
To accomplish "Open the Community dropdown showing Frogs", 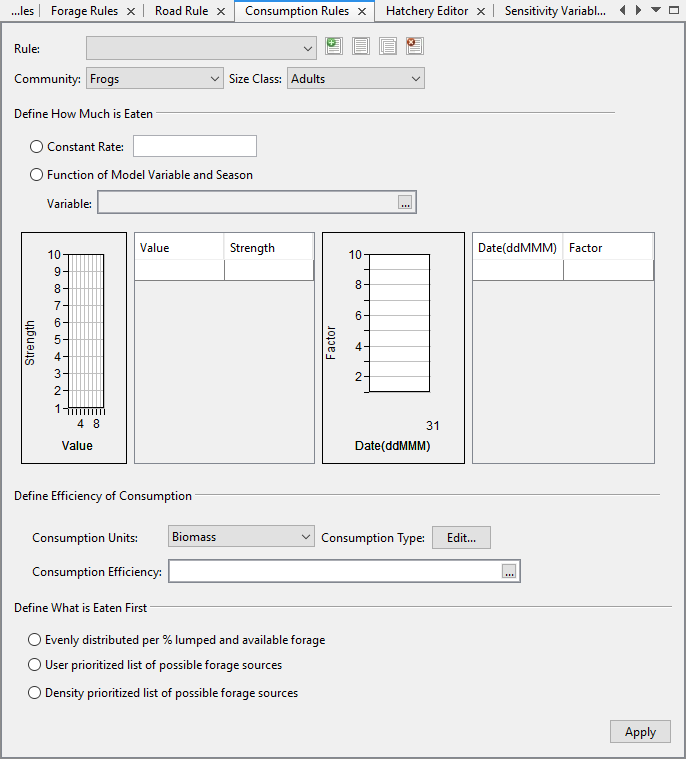I will pos(154,78).
